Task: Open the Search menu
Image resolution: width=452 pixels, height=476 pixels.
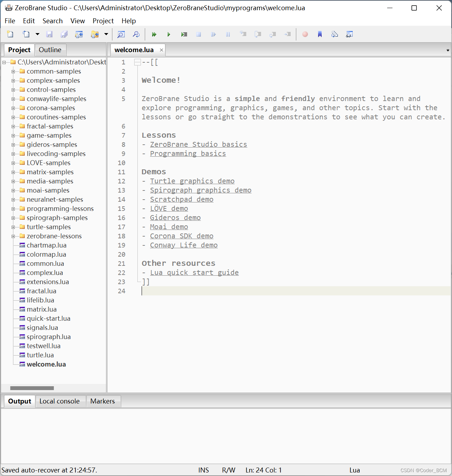Action: (x=52, y=21)
